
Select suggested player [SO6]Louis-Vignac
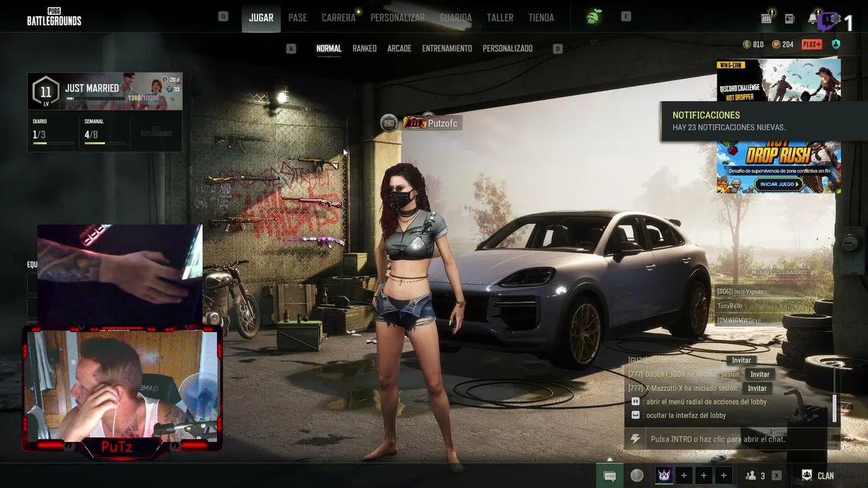coord(741,291)
